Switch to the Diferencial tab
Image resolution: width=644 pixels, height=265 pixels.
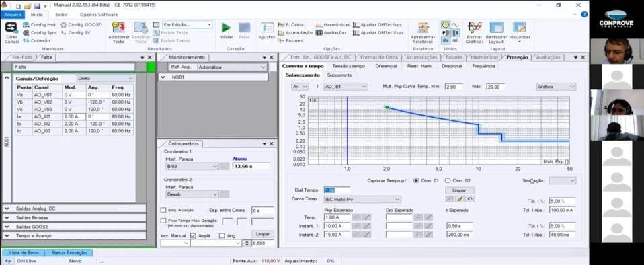(386, 66)
